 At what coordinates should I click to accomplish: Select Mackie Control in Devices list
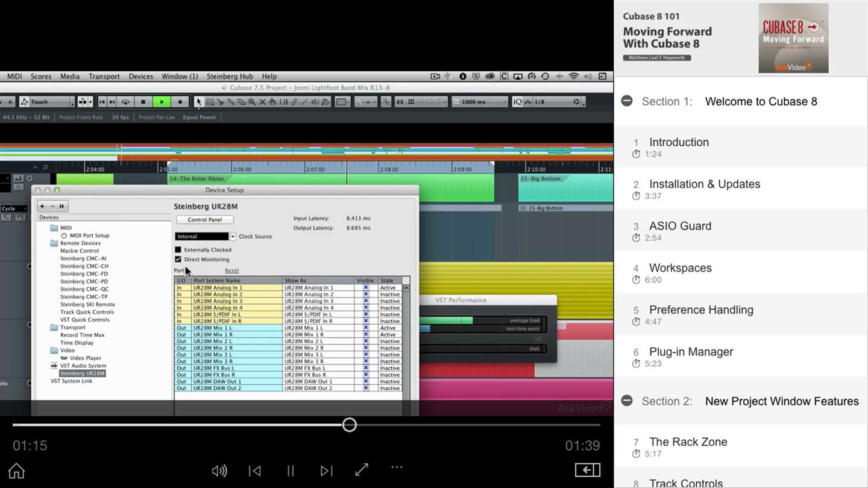tap(79, 251)
